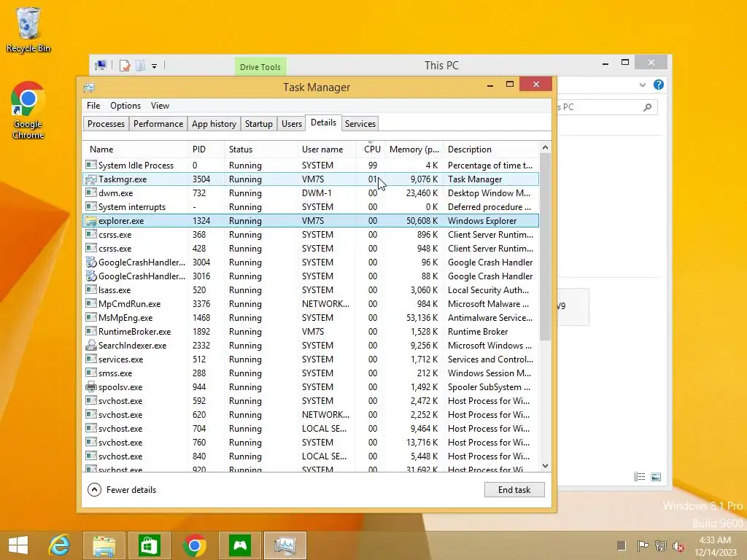Image resolution: width=747 pixels, height=560 pixels.
Task: Open the Windows Start button
Action: (18, 545)
